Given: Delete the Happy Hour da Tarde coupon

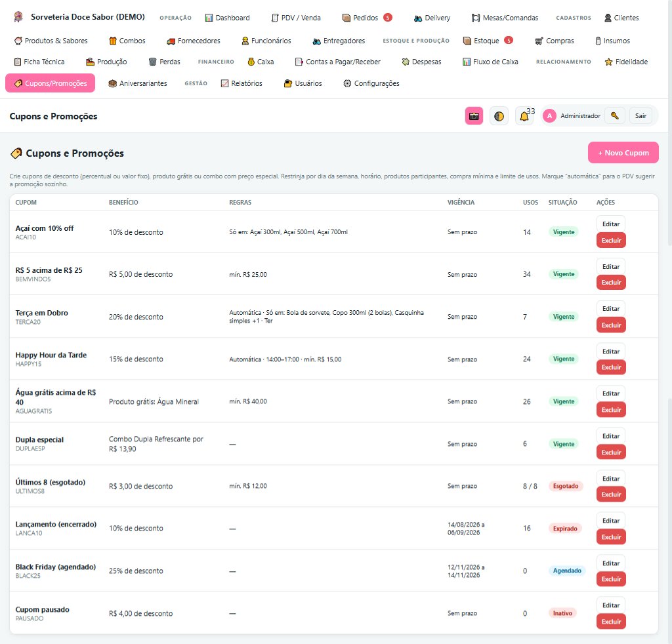Looking at the screenshot, I should (611, 367).
